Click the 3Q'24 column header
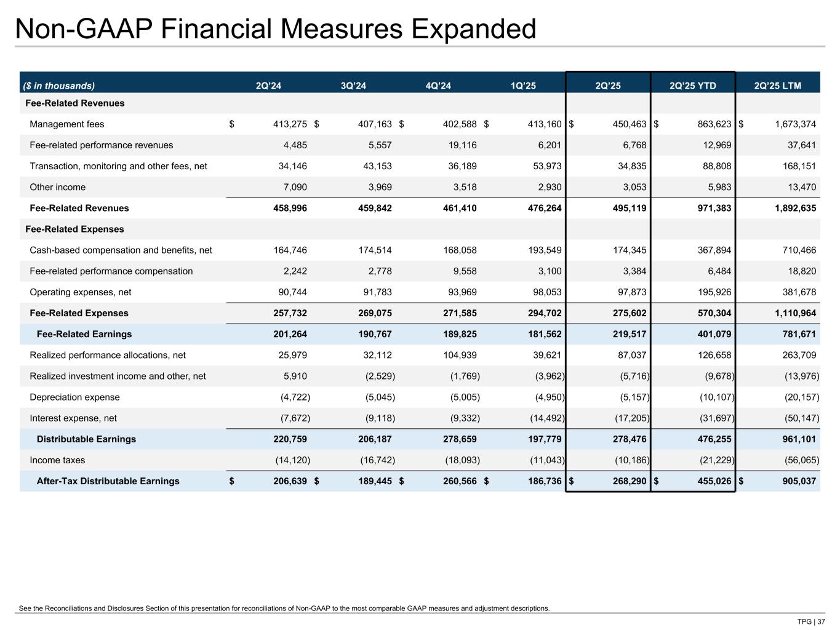This screenshot has height=630, width=840. coord(353,86)
